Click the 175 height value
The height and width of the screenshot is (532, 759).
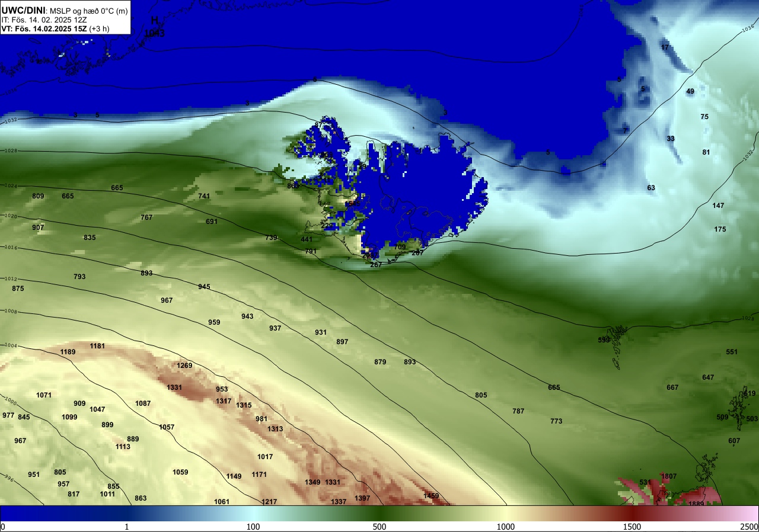click(720, 229)
